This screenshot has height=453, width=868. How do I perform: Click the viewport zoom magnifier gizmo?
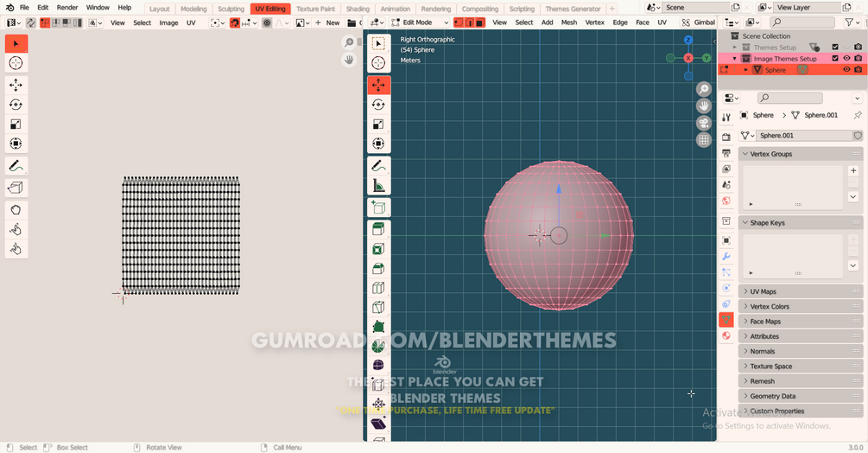pos(704,89)
